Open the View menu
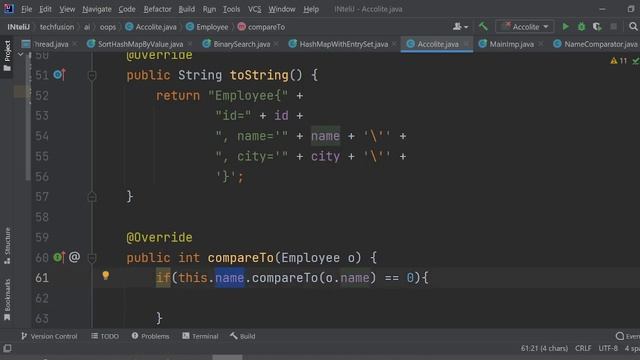This screenshot has height=360, width=640. (67, 9)
